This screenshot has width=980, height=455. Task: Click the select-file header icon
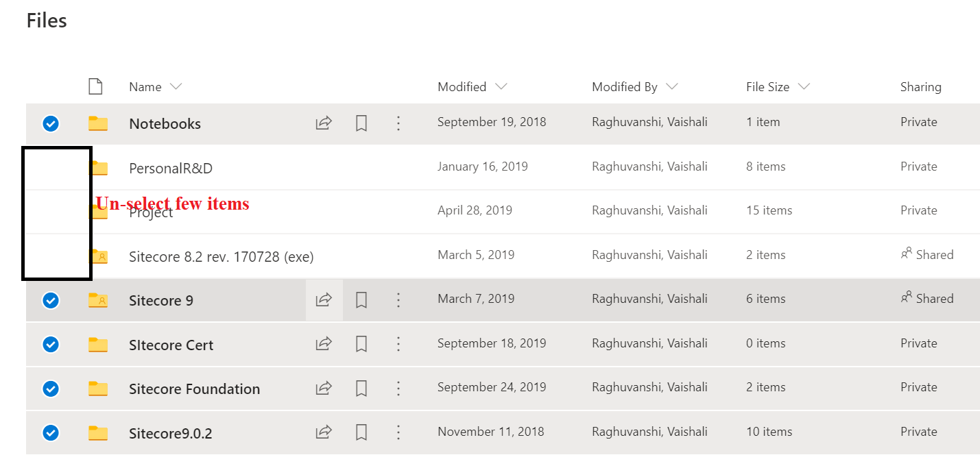tap(95, 86)
